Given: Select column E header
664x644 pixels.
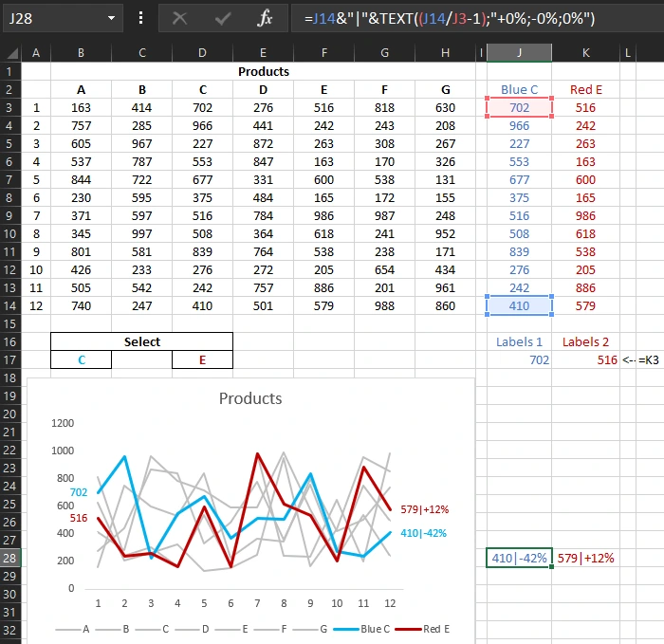Looking at the screenshot, I should (263, 53).
